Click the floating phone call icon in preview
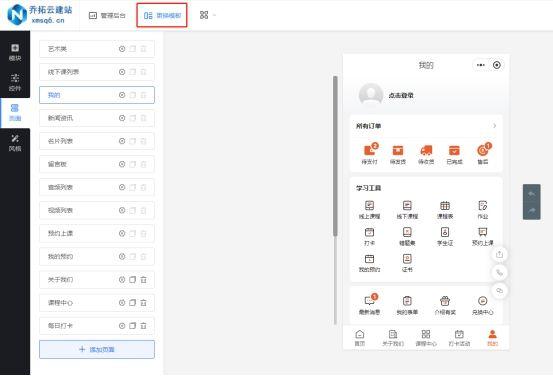 point(499,273)
